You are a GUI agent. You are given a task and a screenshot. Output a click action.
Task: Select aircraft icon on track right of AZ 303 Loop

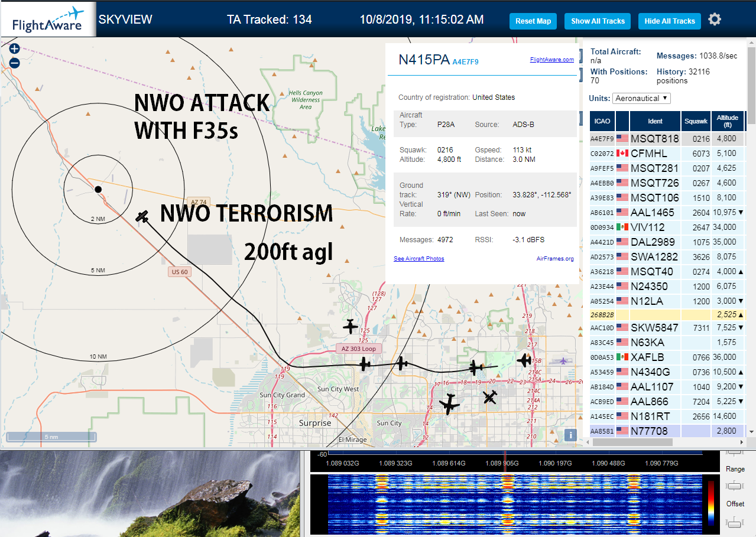402,363
